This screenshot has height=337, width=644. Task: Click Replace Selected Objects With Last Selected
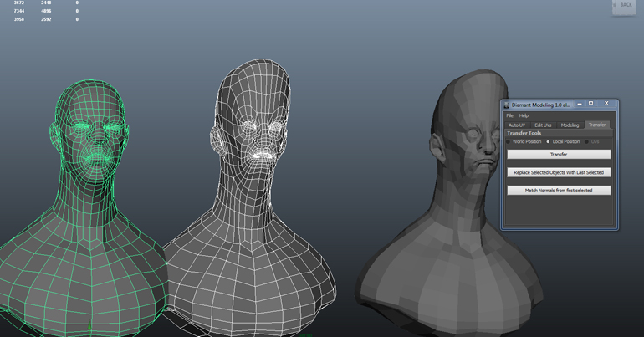pos(558,172)
